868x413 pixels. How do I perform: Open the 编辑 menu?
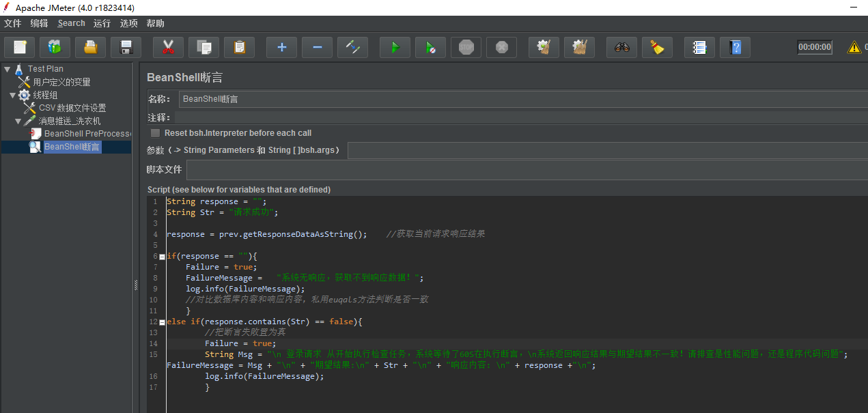coord(40,23)
